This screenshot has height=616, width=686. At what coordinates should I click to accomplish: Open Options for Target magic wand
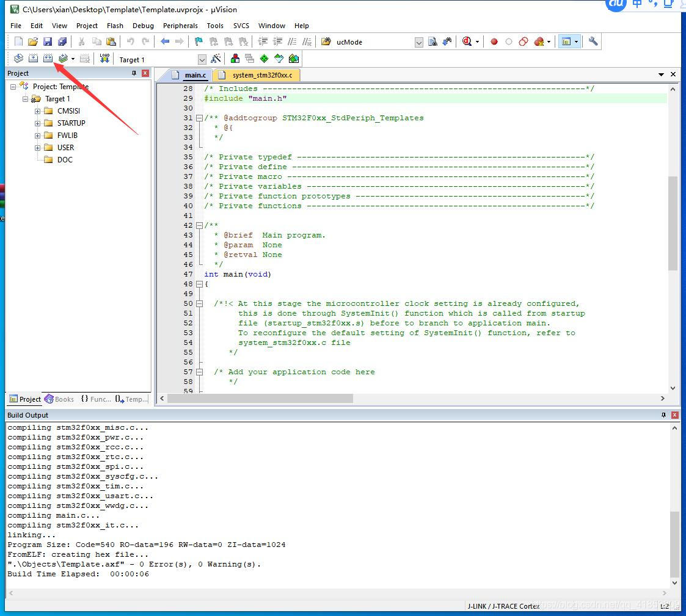(216, 59)
